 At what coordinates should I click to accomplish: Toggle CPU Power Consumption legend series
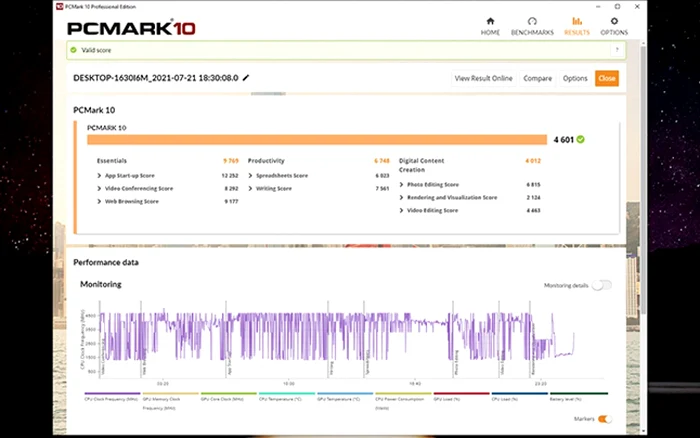[403, 400]
